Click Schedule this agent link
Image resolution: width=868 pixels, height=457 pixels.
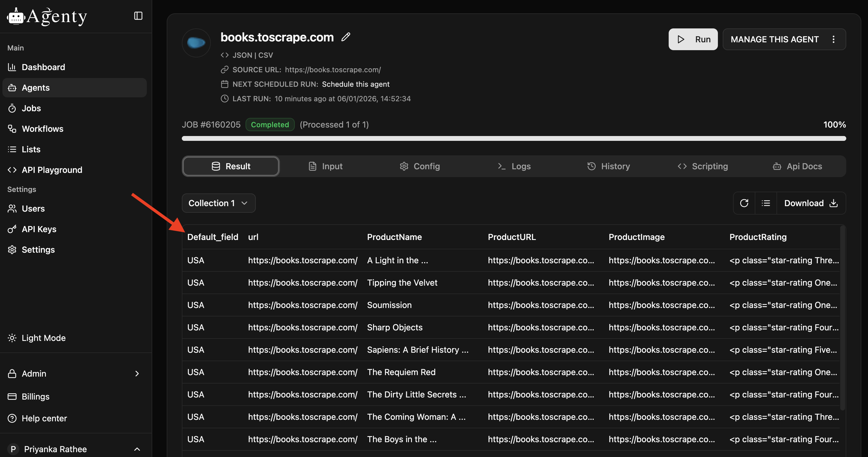pyautogui.click(x=355, y=84)
